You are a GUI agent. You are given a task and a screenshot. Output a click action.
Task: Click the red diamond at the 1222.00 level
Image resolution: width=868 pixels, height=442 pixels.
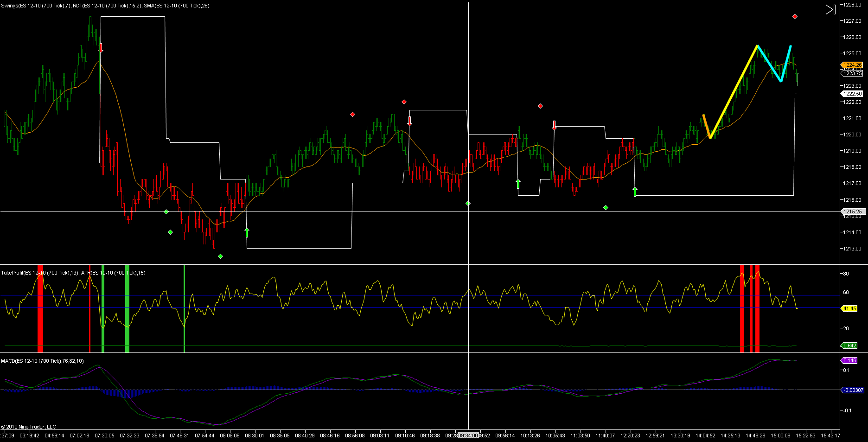coord(404,102)
